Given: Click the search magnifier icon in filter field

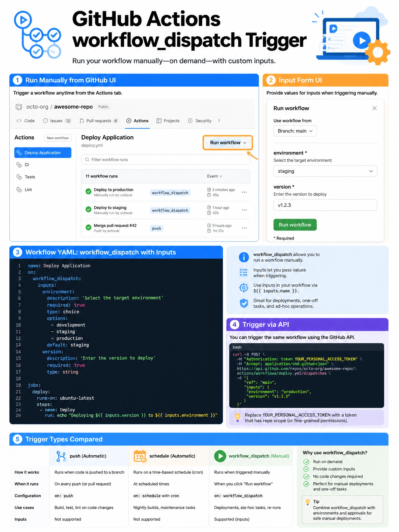Looking at the screenshot, I should point(87,159).
